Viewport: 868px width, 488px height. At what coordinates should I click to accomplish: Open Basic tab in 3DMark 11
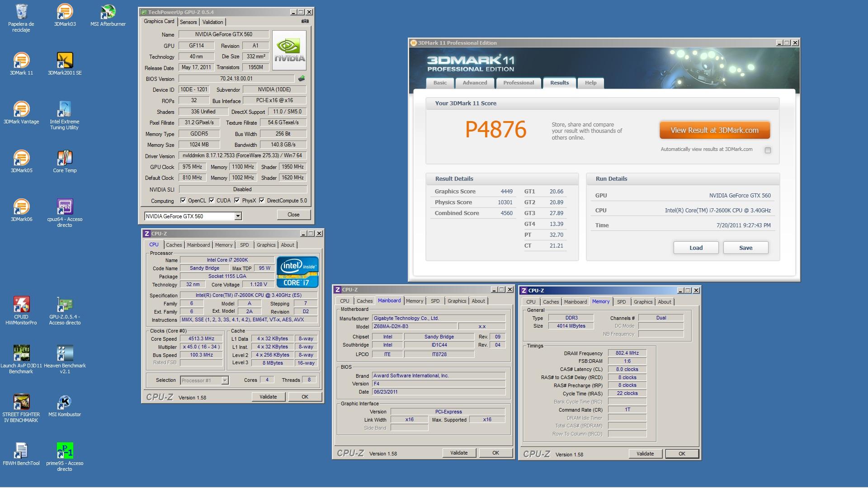tap(440, 83)
